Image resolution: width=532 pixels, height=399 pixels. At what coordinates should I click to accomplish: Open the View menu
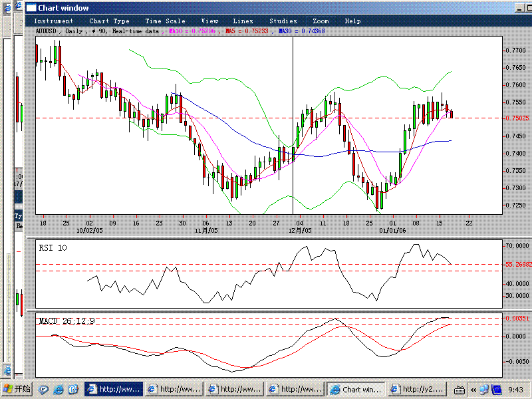pos(209,21)
